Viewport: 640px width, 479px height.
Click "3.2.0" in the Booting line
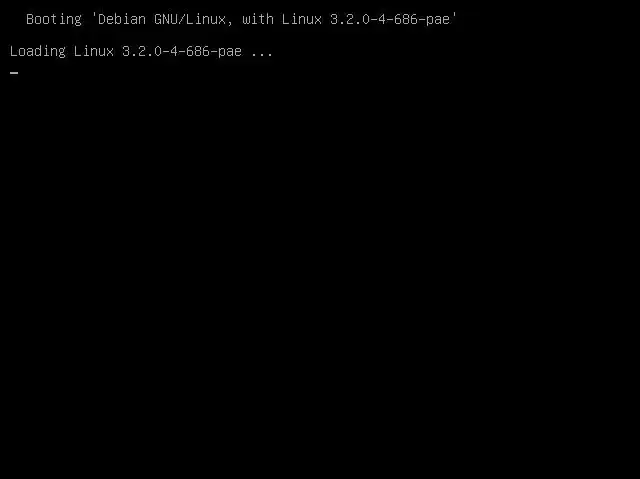click(350, 19)
